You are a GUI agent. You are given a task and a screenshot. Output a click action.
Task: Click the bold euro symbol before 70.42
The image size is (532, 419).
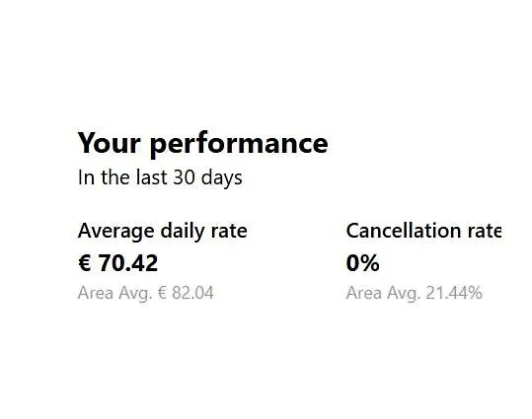(85, 262)
